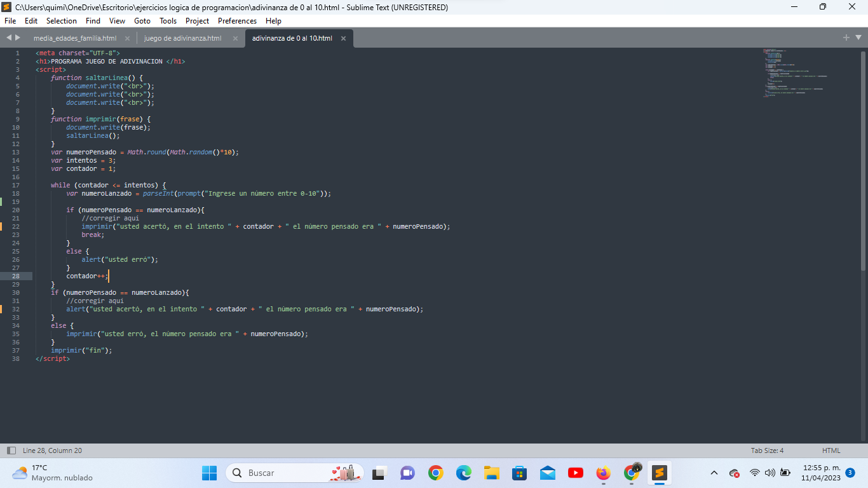Open notifications badge showing 3
This screenshot has height=488, width=868.
[850, 473]
